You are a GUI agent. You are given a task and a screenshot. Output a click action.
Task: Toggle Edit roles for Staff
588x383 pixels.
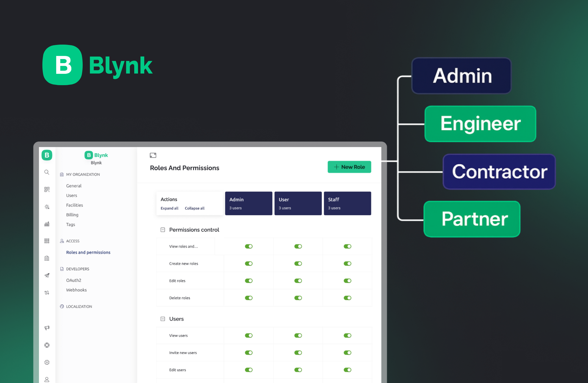[x=347, y=281]
